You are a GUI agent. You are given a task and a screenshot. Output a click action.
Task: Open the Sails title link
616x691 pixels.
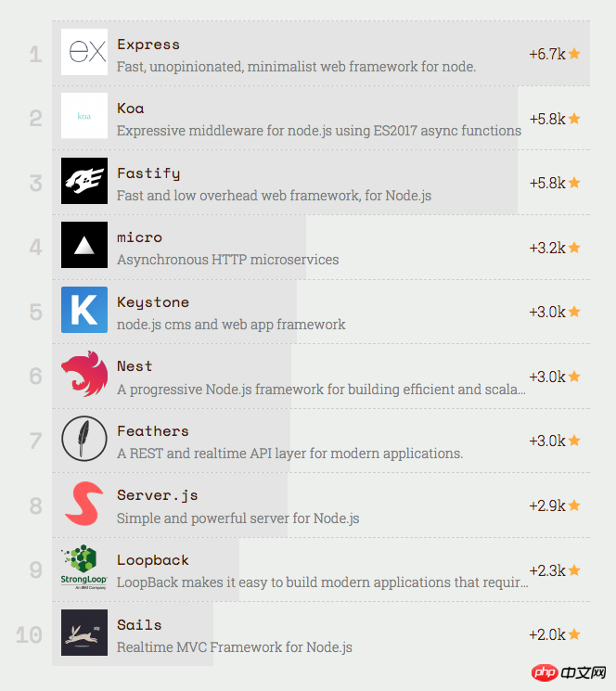[139, 625]
